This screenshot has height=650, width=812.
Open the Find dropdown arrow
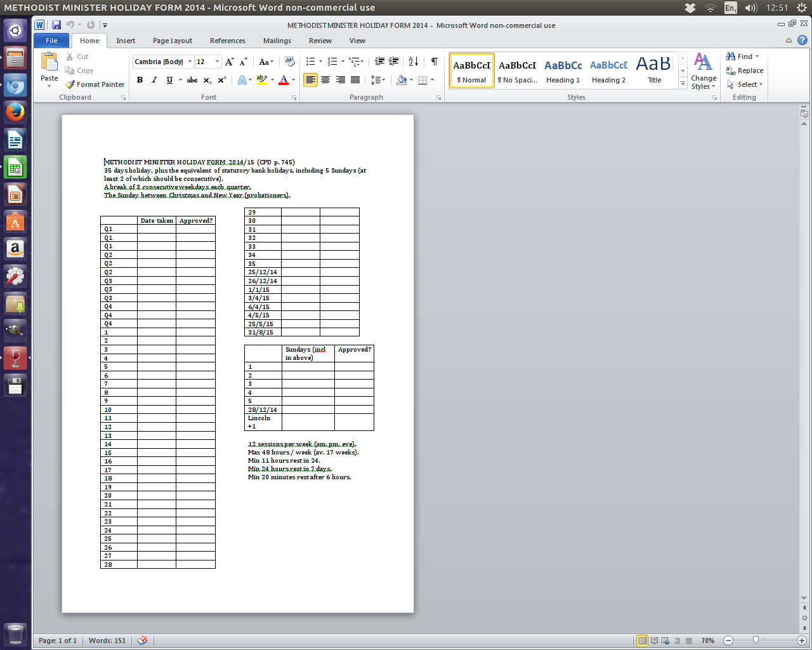click(x=757, y=56)
